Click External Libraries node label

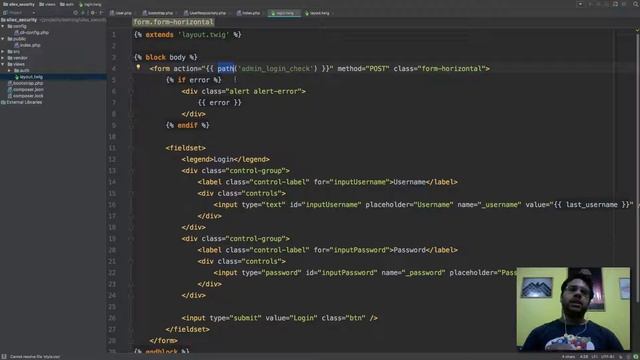[24, 102]
